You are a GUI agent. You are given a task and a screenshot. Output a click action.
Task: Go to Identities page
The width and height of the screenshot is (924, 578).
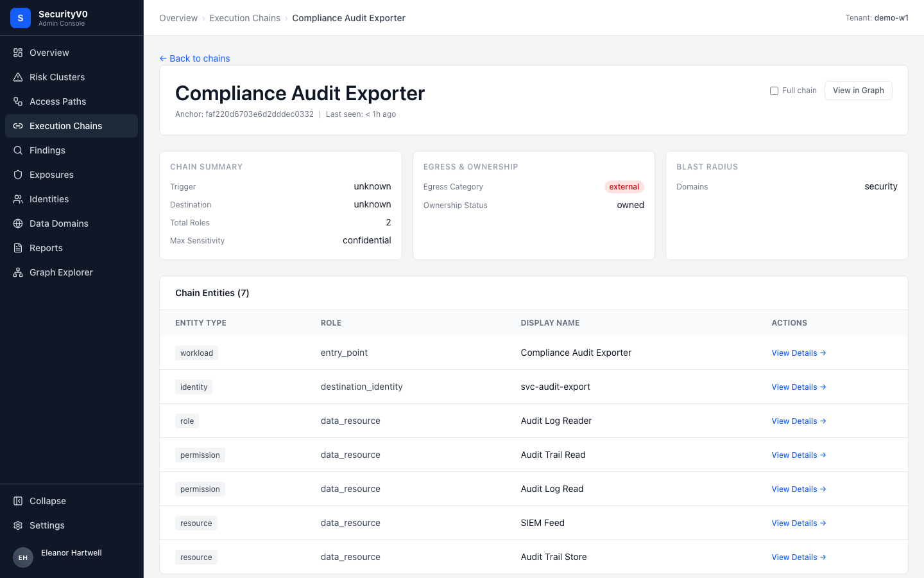[x=71, y=199]
